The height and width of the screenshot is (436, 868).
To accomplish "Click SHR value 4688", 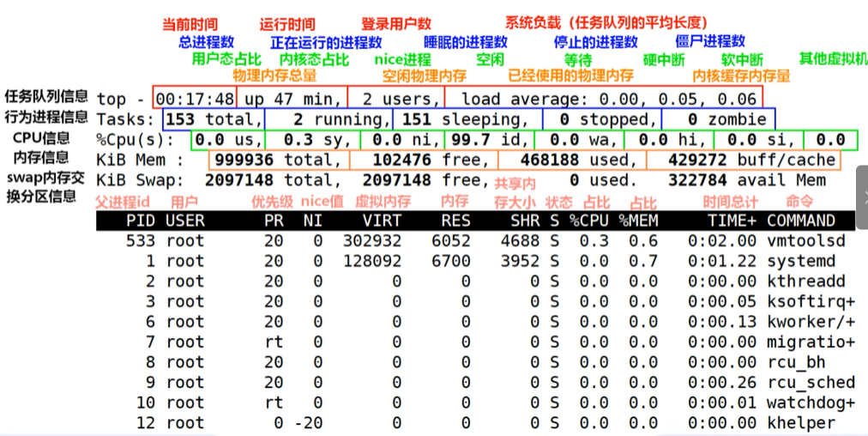I will tap(520, 241).
